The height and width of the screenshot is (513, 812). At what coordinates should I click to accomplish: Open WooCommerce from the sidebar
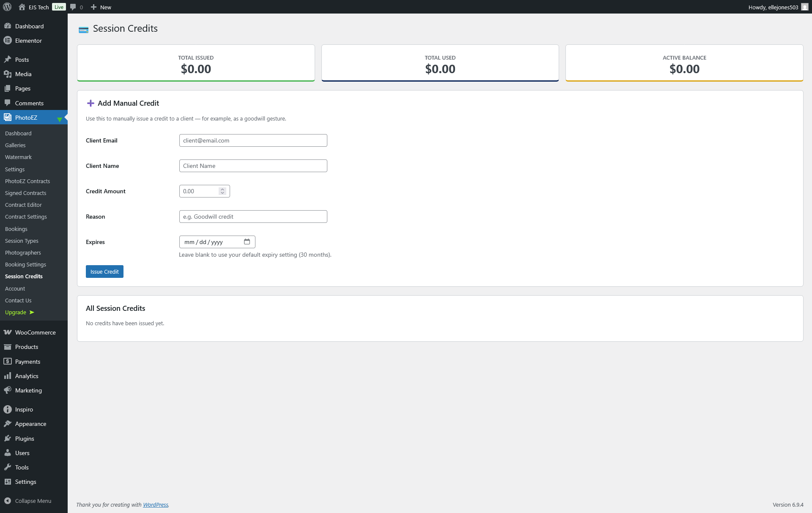(x=35, y=332)
